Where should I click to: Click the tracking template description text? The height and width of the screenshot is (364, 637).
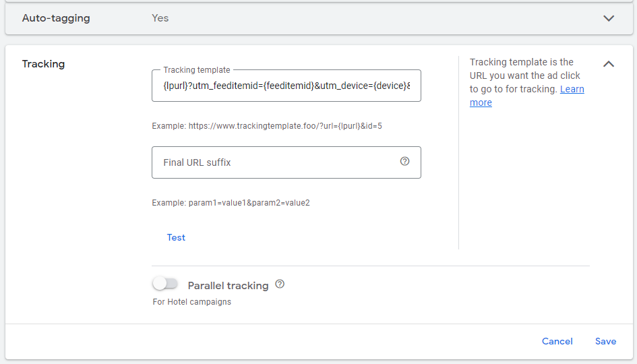click(524, 75)
